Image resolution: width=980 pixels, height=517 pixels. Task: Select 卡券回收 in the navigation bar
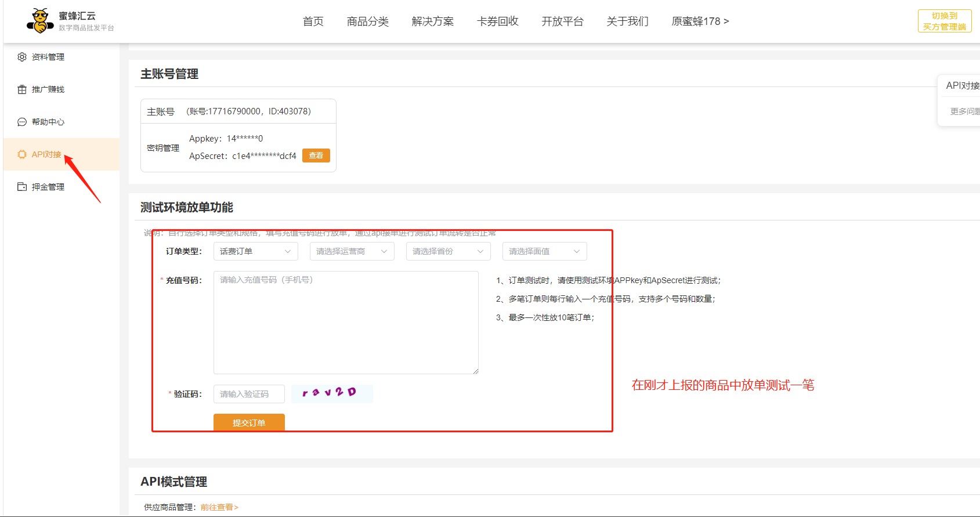point(497,21)
